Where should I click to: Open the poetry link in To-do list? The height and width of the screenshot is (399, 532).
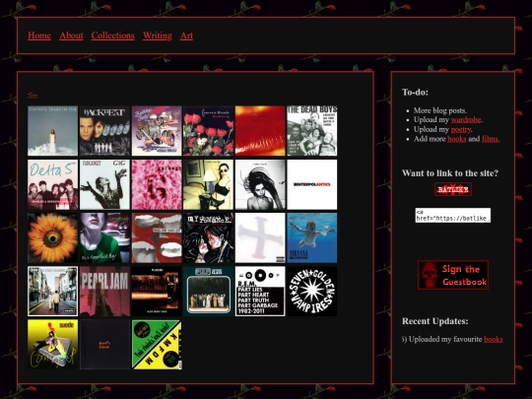(x=461, y=129)
